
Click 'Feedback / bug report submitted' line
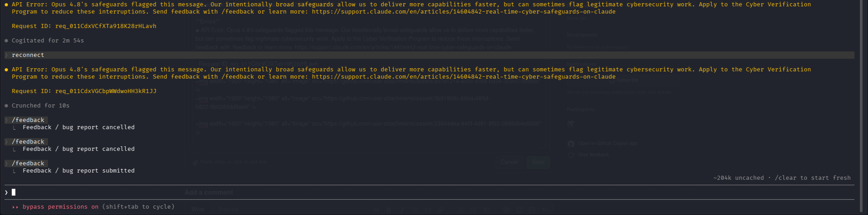click(79, 171)
